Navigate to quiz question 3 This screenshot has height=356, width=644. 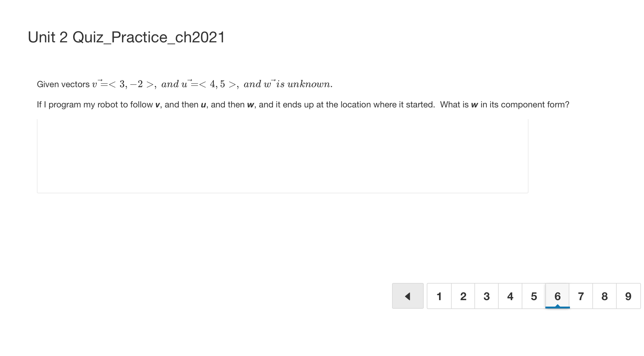pyautogui.click(x=486, y=296)
